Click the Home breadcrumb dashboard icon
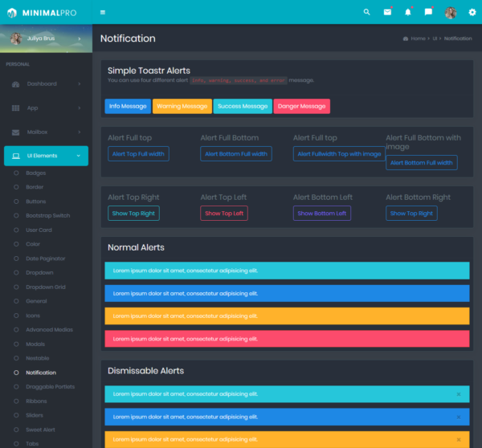The height and width of the screenshot is (448, 482). [406, 39]
